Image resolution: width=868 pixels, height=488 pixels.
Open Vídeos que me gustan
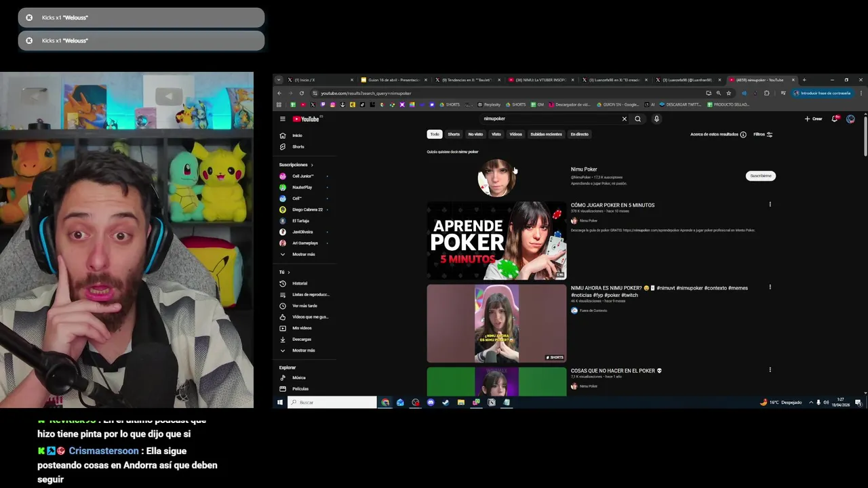click(310, 317)
